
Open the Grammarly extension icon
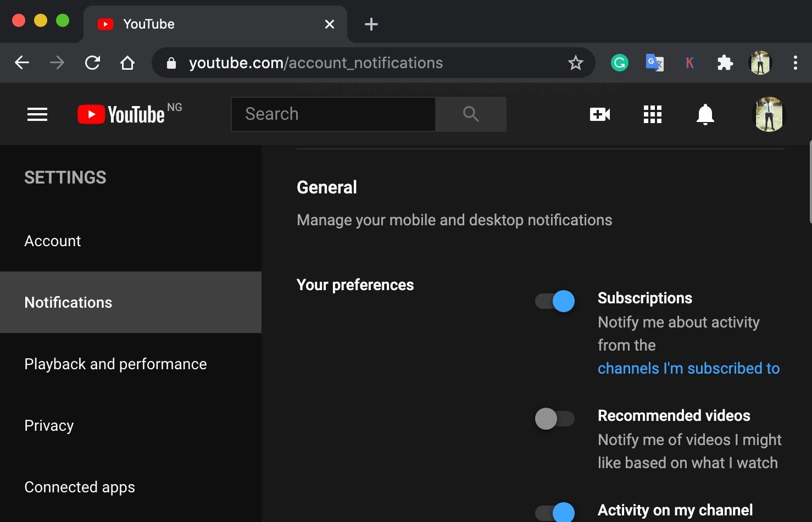[x=620, y=63]
